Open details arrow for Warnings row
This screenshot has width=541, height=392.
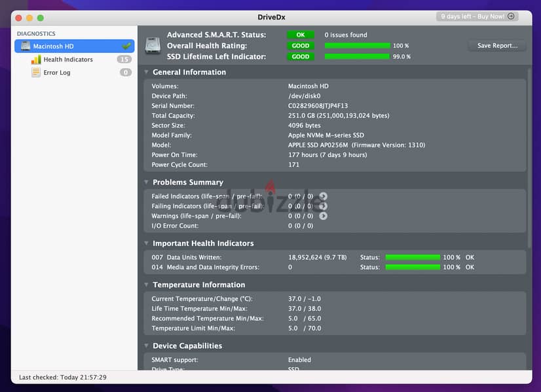[324, 216]
